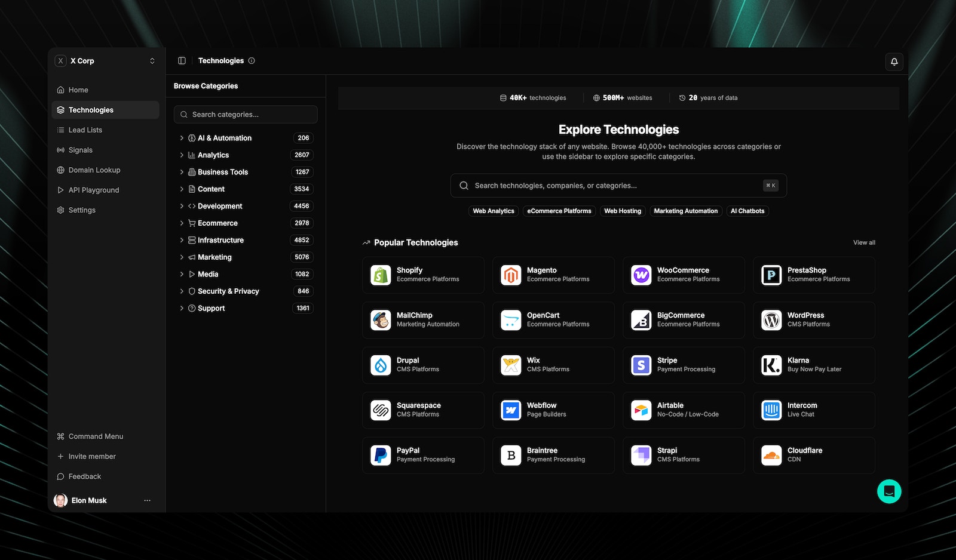Viewport: 956px width, 560px height.
Task: Open the Shopify technology card
Action: click(x=423, y=275)
